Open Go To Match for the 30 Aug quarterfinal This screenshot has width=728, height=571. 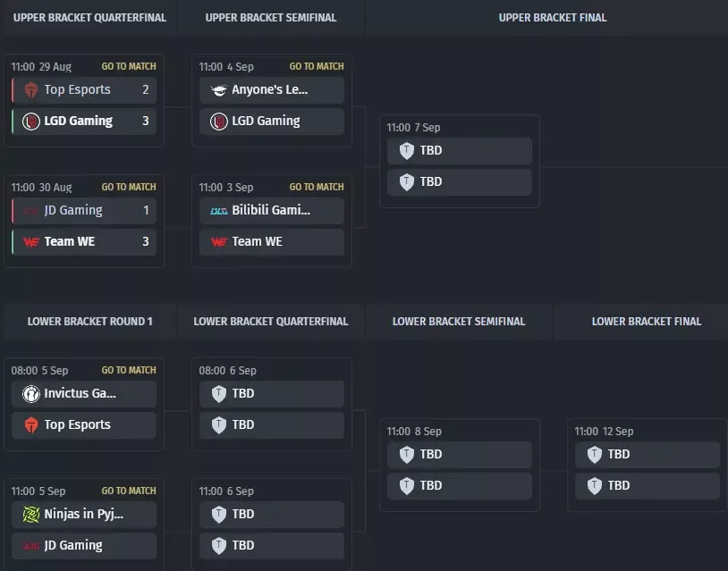click(x=129, y=187)
